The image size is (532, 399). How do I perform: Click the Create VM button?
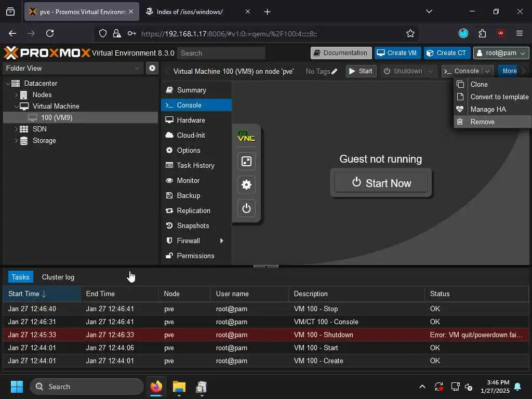[397, 53]
